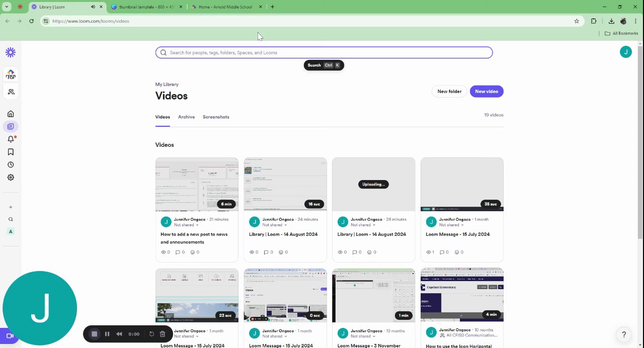This screenshot has width=644, height=348.
Task: Click the camera icon button at bottom-left
Action: coord(9,335)
